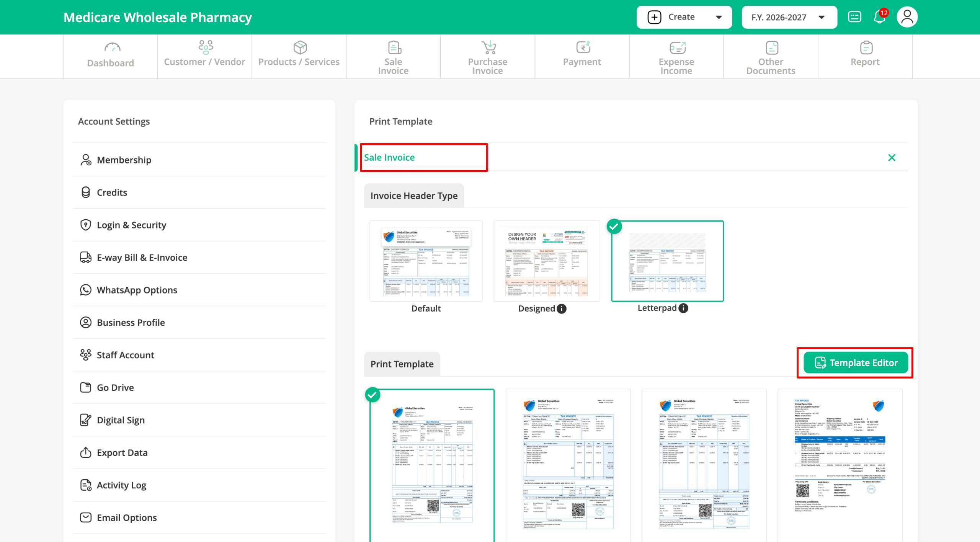This screenshot has height=542, width=980.
Task: Open the notifications bell icon
Action: click(879, 17)
